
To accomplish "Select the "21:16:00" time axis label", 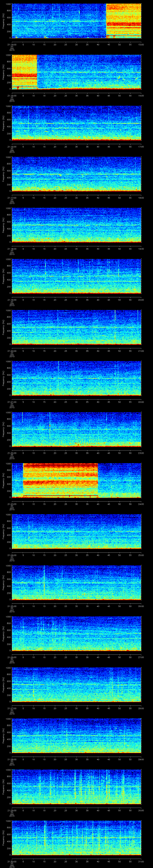I will click(12, 147).
